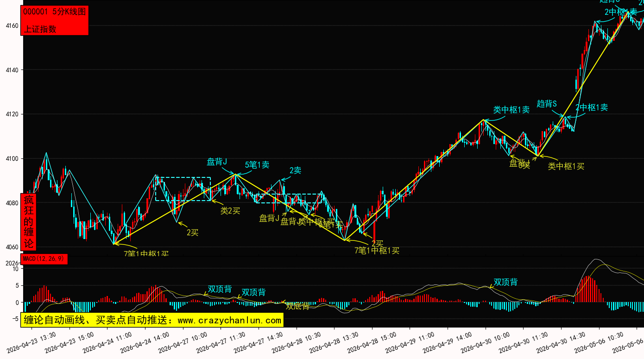This screenshot has height=359, width=644.
Task: Select the 7笔1中枢1买 label near 4063 low
Action: [377, 251]
